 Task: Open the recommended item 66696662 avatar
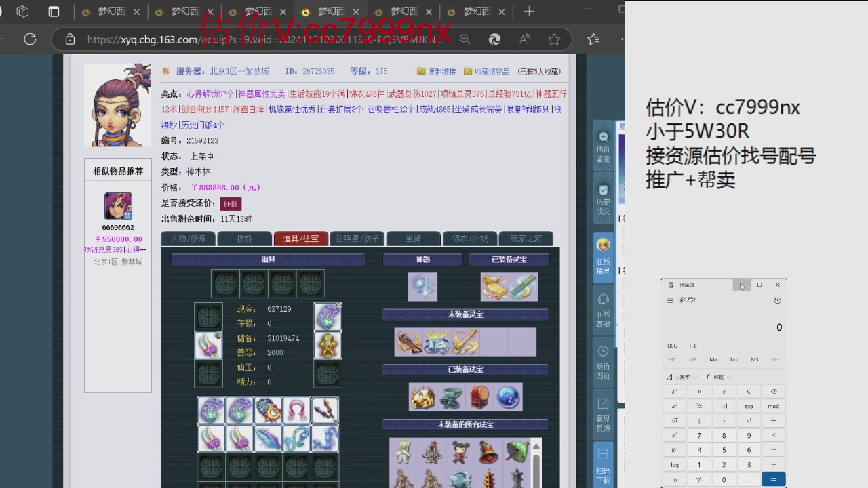click(x=118, y=206)
